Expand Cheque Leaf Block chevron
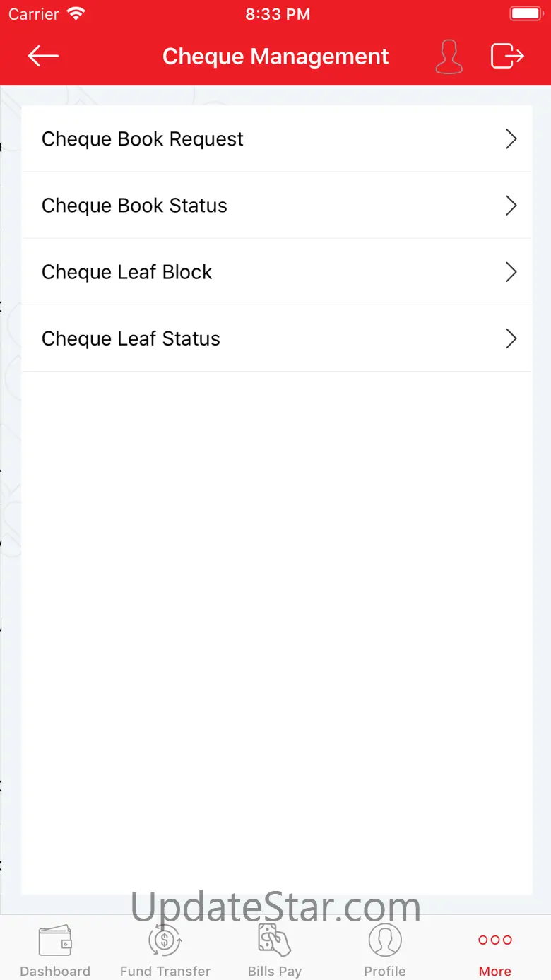The width and height of the screenshot is (551, 980). 511,272
